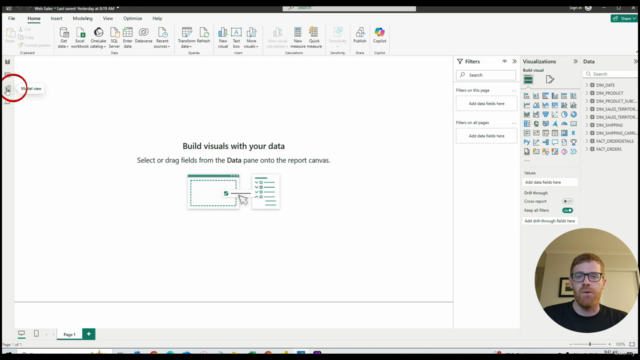The image size is (640, 360).
Task: Expand the DIM_DATE table
Action: (x=587, y=85)
